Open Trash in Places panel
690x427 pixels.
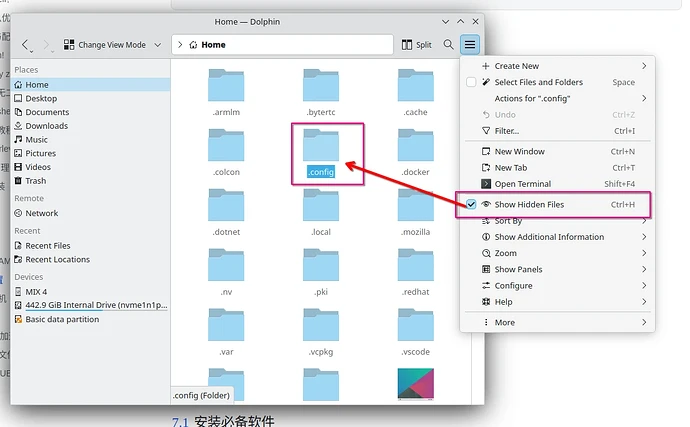[x=36, y=181]
